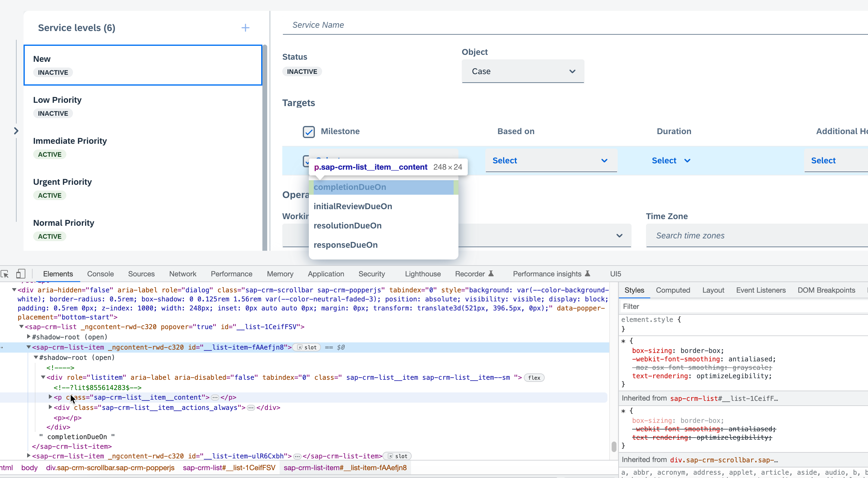Switch to the Console tab
The image size is (868, 478).
click(100, 274)
